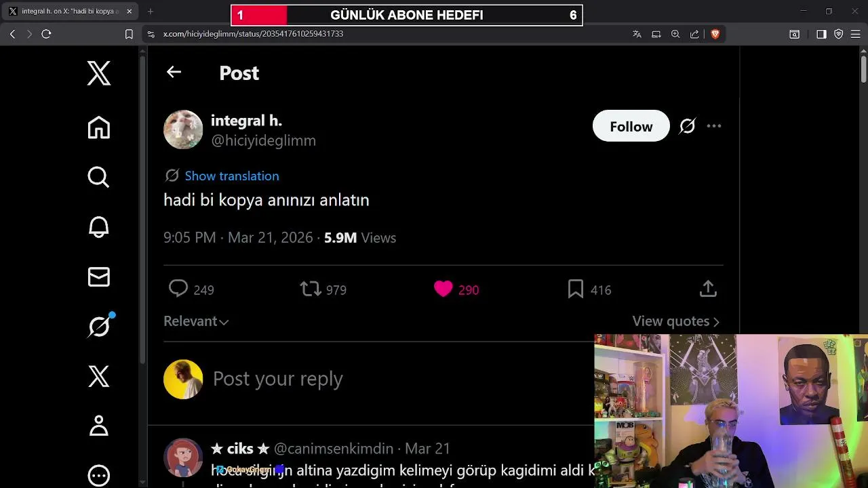Open the Search (magnifier) sidebar icon

coord(99,177)
